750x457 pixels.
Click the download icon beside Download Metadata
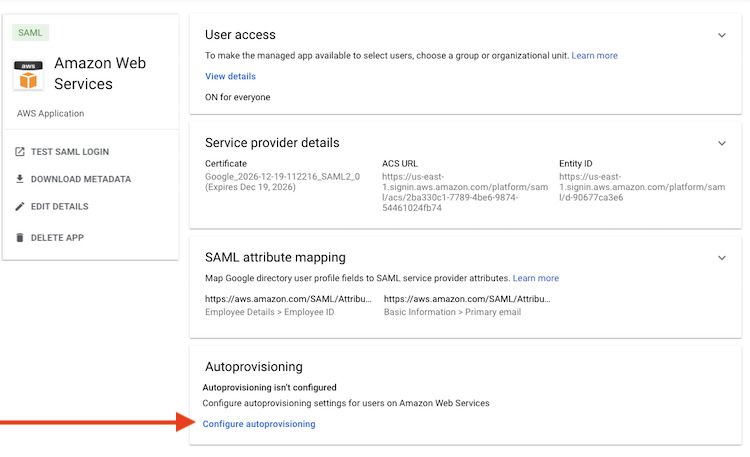click(x=20, y=179)
